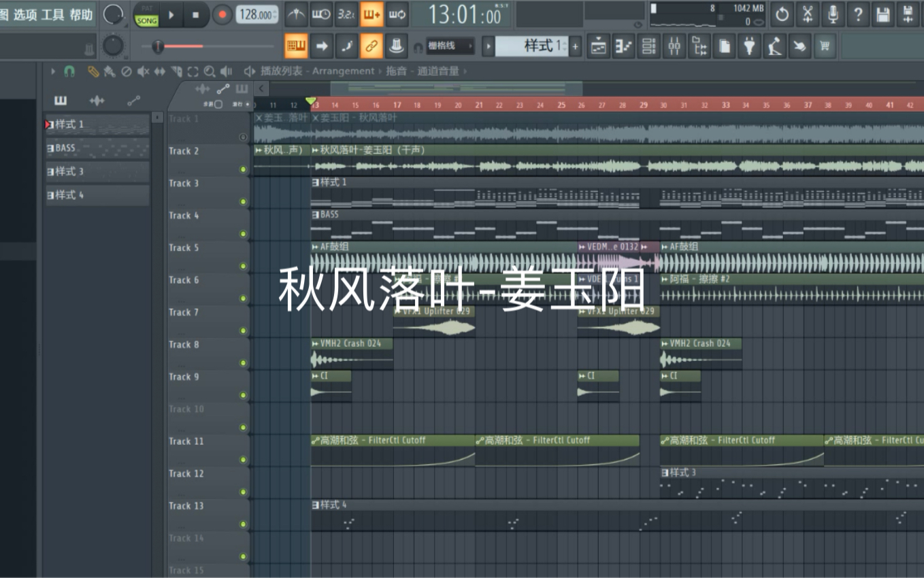Click the play button
This screenshot has height=578, width=924.
pyautogui.click(x=171, y=14)
